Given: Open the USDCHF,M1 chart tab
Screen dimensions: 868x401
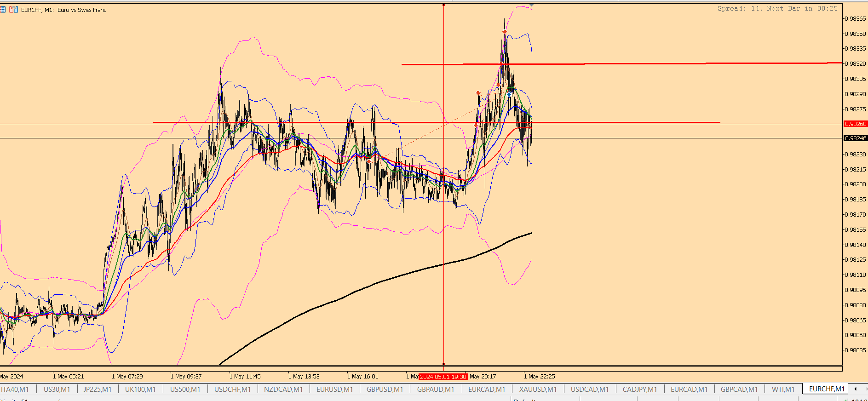Looking at the screenshot, I should (x=232, y=389).
